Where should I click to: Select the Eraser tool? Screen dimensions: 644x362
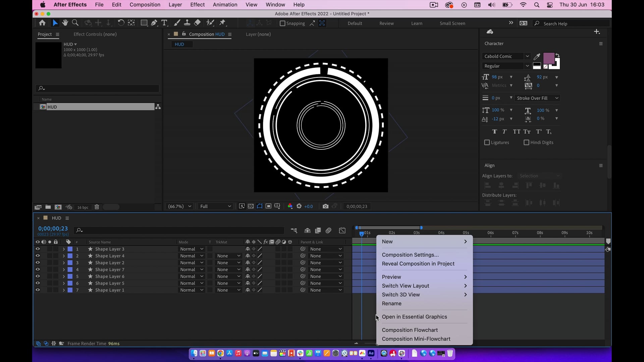pos(198,23)
